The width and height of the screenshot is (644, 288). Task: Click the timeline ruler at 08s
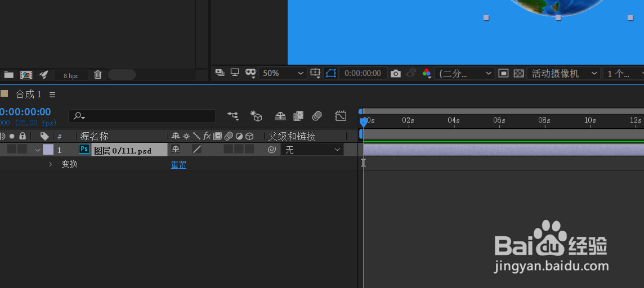point(544,120)
